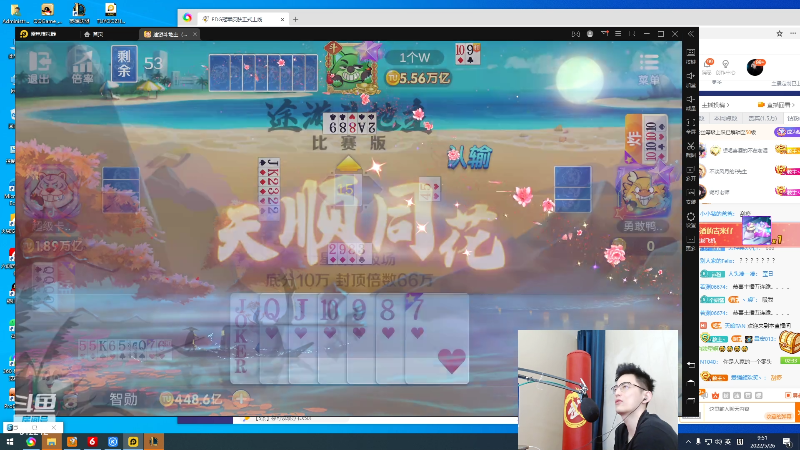Click the Windows Start button
This screenshot has width=800, height=450.
point(10,441)
